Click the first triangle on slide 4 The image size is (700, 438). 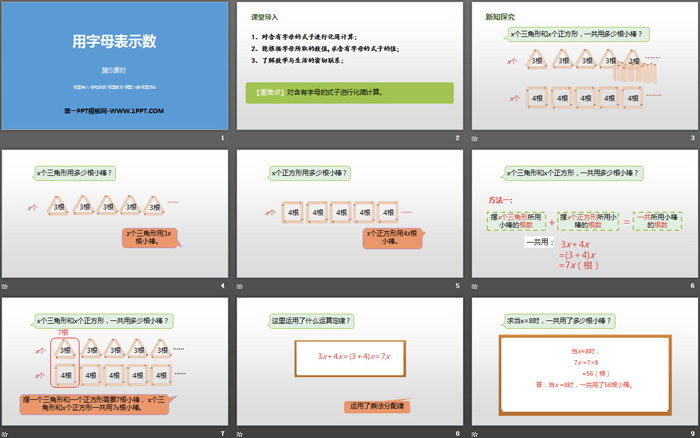pyautogui.click(x=59, y=207)
